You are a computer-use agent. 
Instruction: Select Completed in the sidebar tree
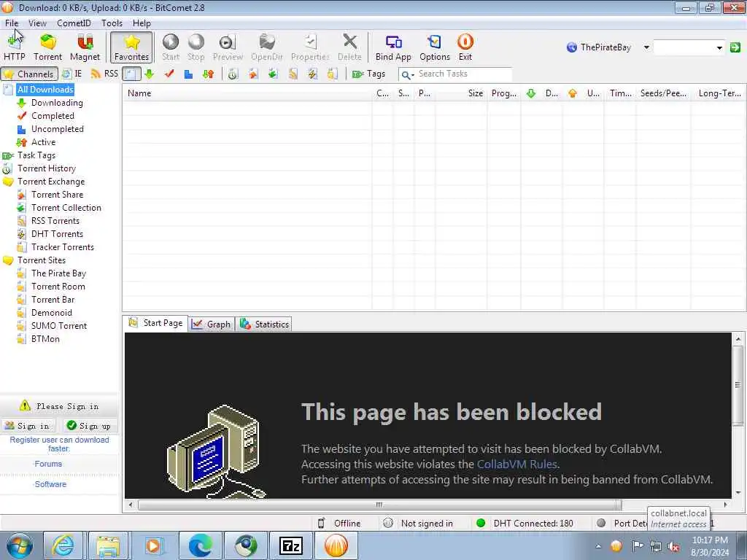[53, 116]
